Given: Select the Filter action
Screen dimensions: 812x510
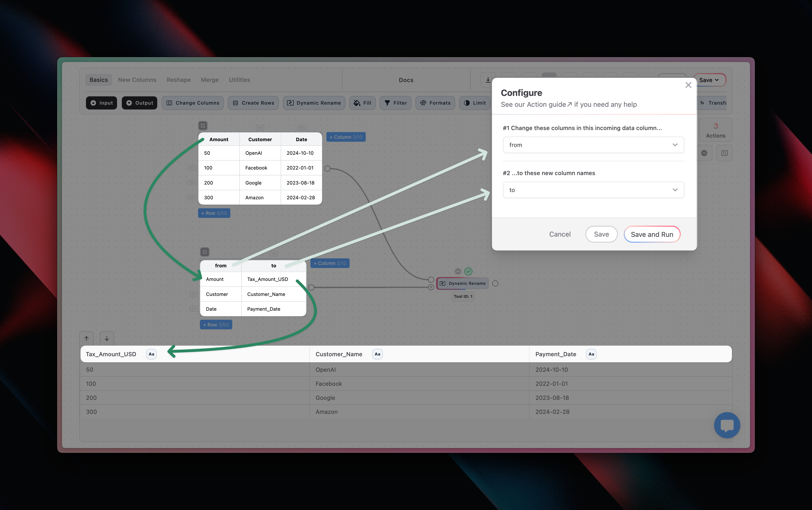Looking at the screenshot, I should click(396, 103).
